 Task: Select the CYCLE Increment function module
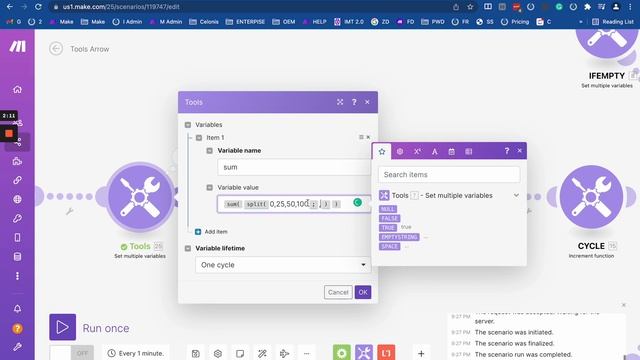coord(591,197)
